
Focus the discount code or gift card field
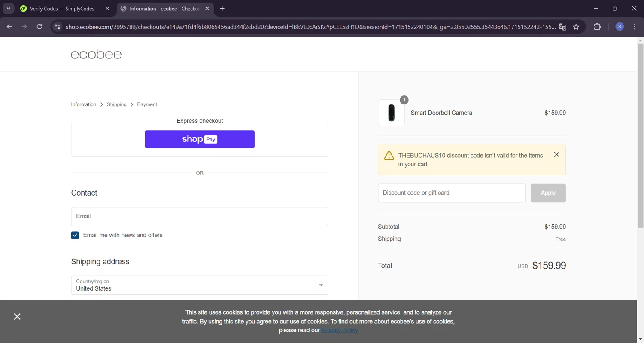click(451, 193)
